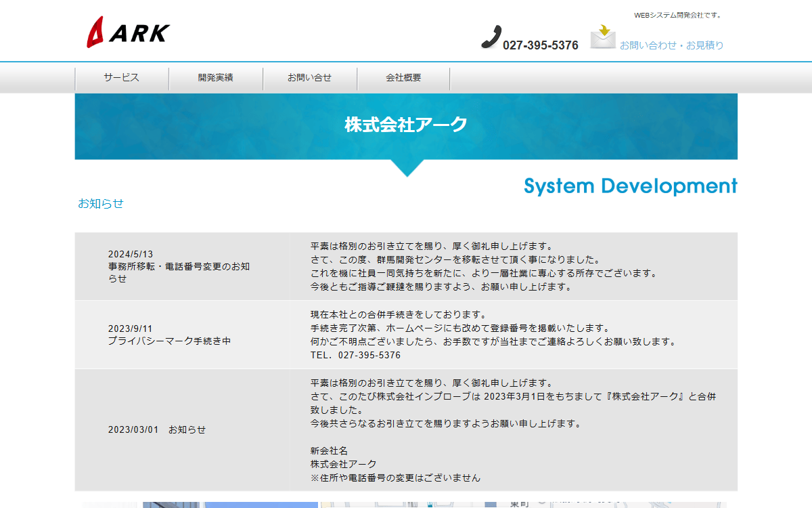Viewport: 812px width, 508px height.
Task: Click the 手続き完了次第 registration number line
Action: tap(460, 328)
